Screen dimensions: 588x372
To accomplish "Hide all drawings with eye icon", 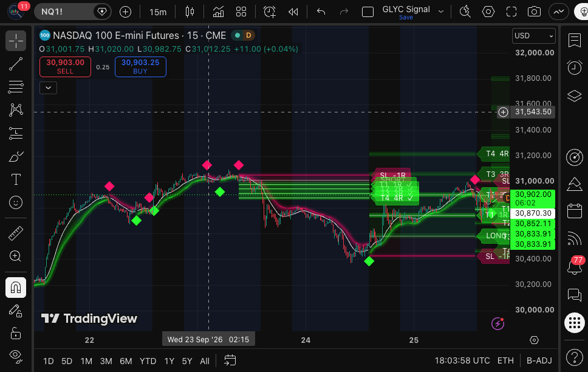I will tap(16, 356).
